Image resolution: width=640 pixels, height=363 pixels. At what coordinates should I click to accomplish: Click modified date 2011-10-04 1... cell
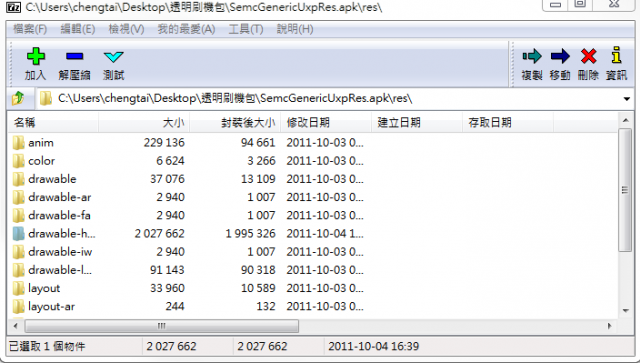point(325,234)
